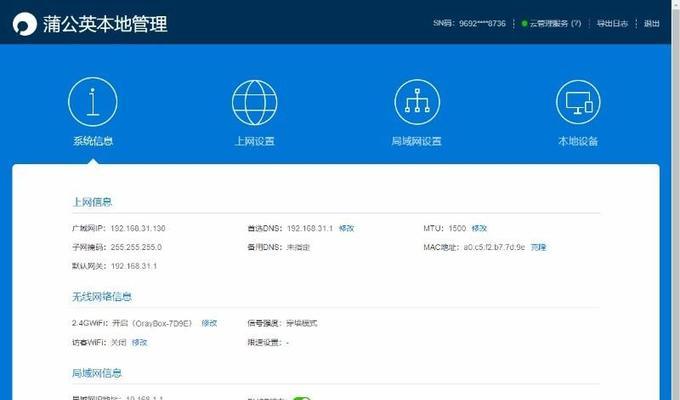The image size is (680, 400).
Task: Click the 无线网络信息 section heading
Action: 102,297
